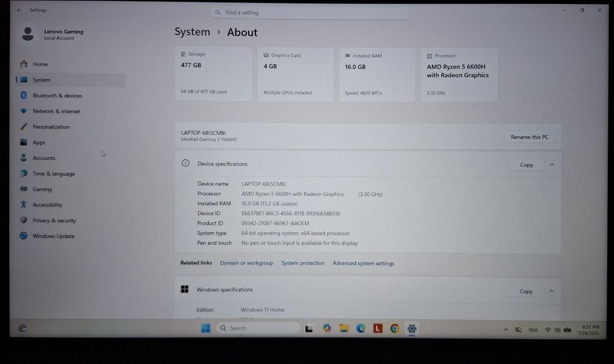Collapse the Device specifications section

552,165
